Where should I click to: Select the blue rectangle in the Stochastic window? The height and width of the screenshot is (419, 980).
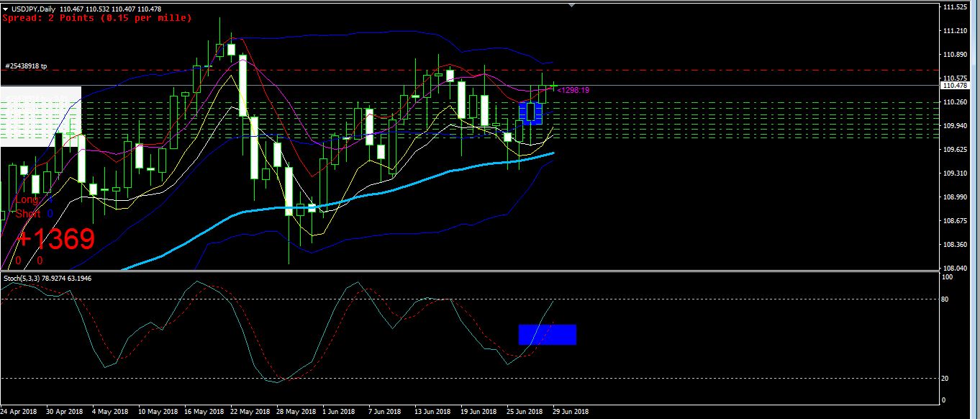click(x=547, y=335)
